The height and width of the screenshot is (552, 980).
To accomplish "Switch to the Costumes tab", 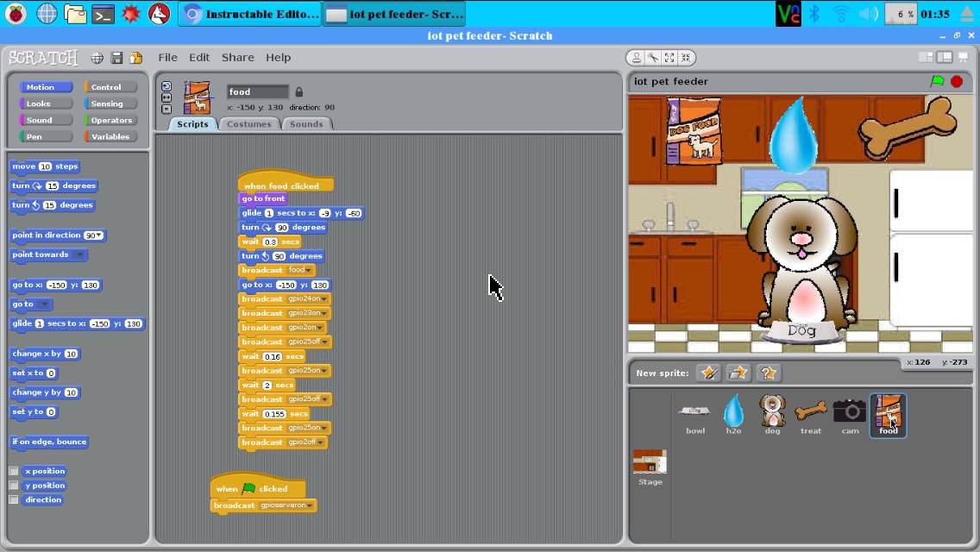I will coord(248,124).
